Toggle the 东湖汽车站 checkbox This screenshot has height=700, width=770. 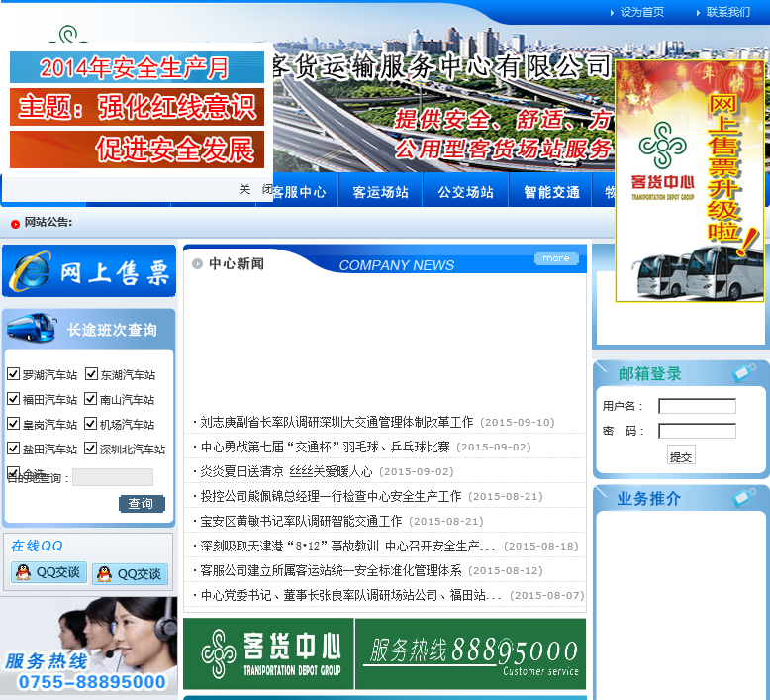(91, 374)
